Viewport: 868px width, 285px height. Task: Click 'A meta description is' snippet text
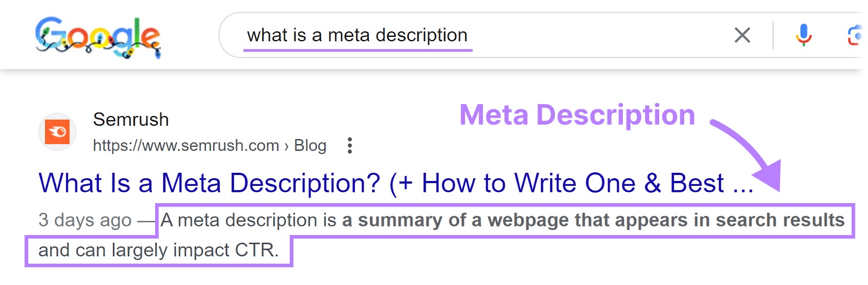tap(248, 220)
